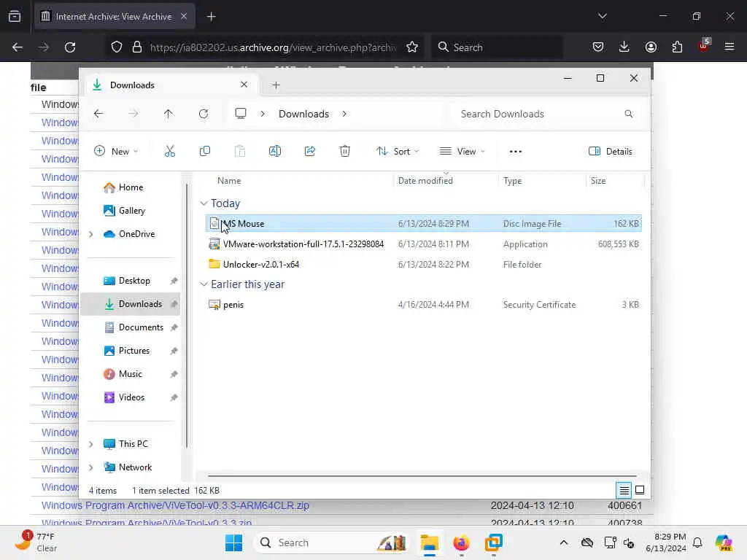Add a new File Explorer tab
This screenshot has height=560, width=747.
[276, 85]
